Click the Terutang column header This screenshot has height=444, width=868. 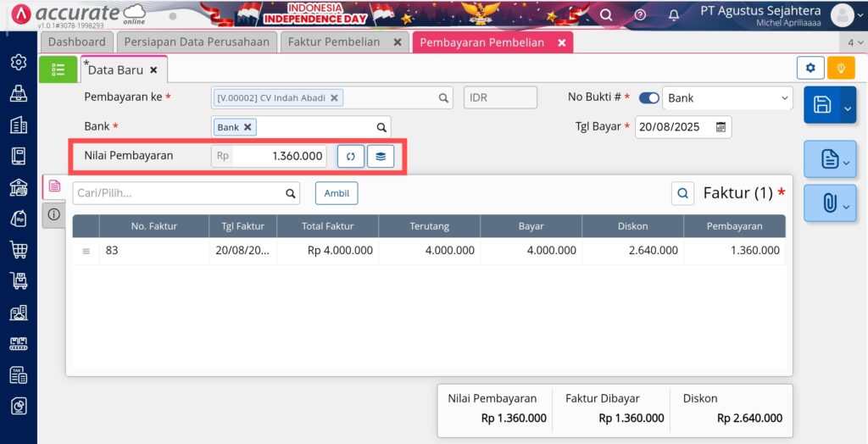430,226
